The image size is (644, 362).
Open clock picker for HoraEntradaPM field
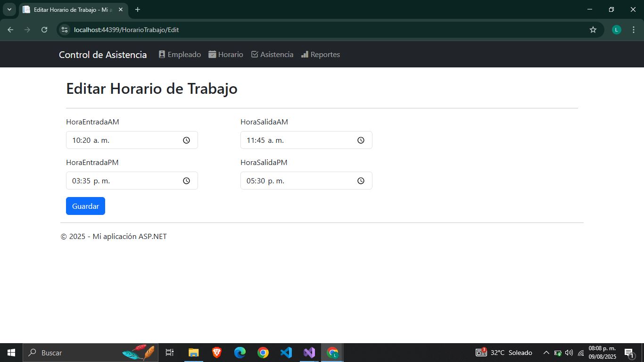(x=186, y=181)
